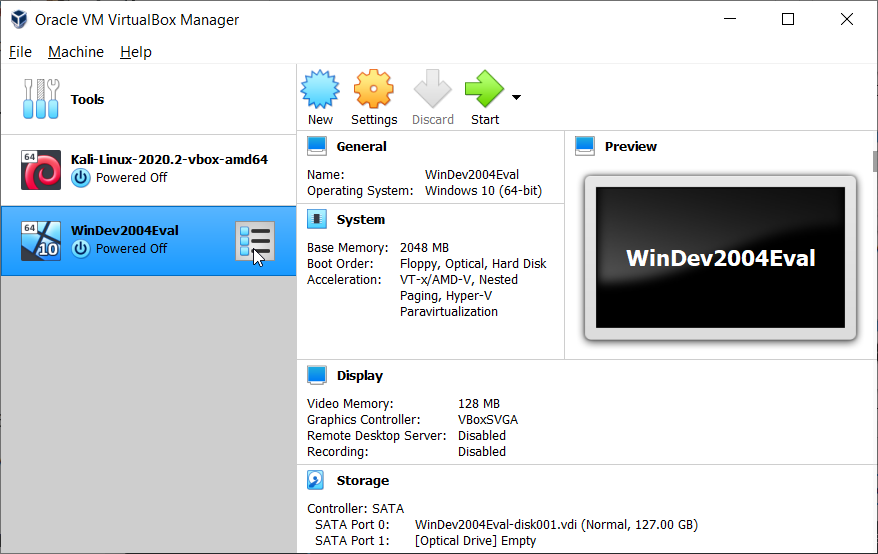Screen dimensions: 878x554
Task: Click '[Optical Drive] Empty' on SATA Port 1
Action: coord(475,541)
